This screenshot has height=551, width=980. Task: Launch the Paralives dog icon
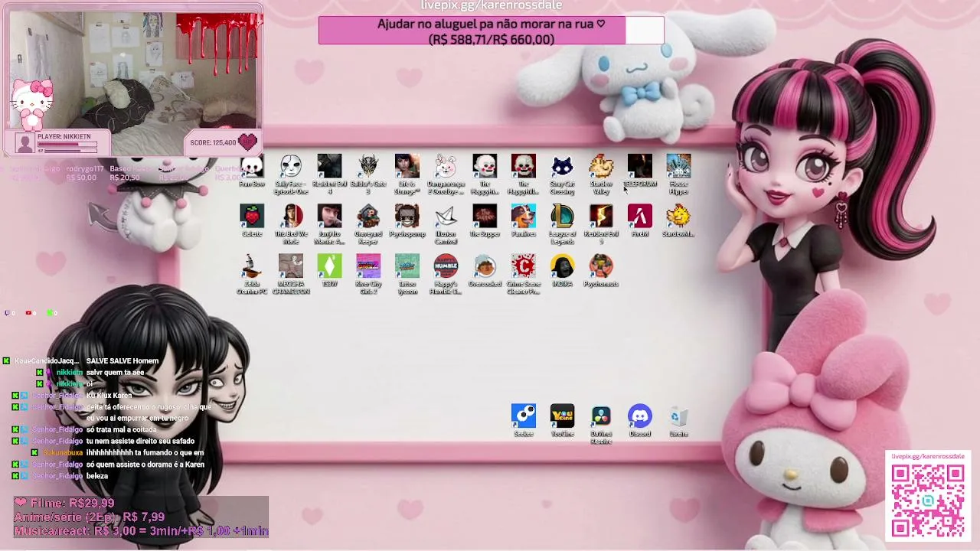click(x=524, y=220)
